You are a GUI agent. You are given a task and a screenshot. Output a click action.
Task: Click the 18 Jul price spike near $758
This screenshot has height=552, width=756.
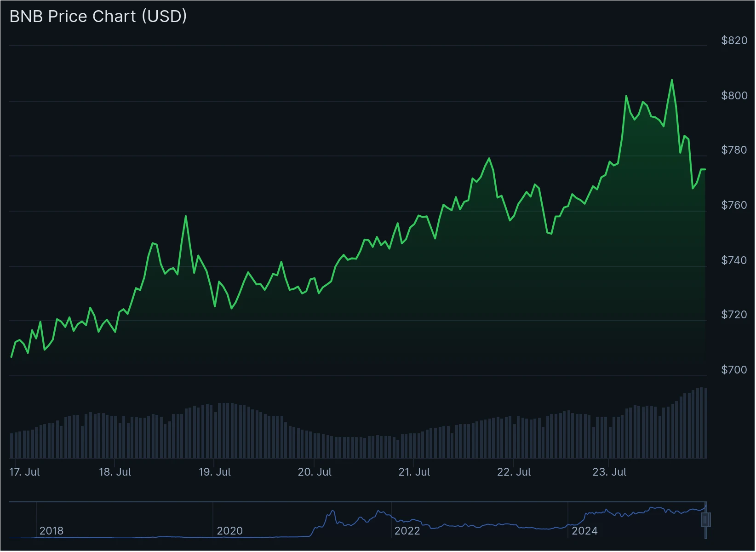[x=186, y=216]
